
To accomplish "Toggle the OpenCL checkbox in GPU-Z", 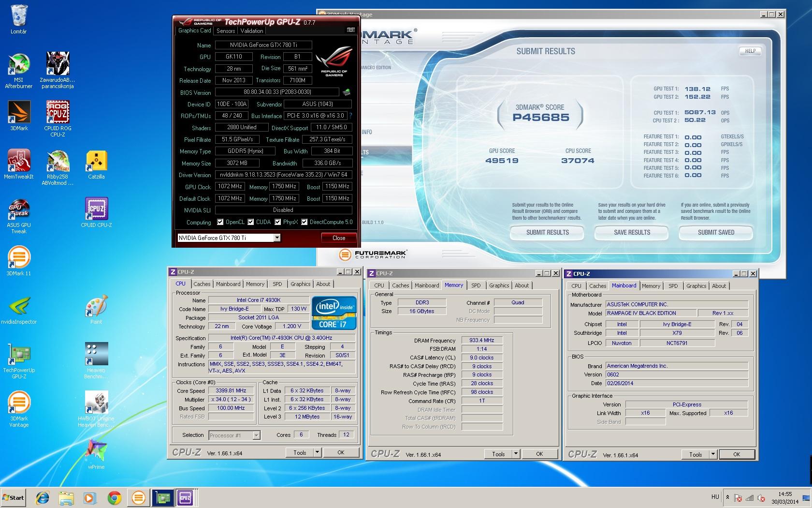I will click(220, 222).
